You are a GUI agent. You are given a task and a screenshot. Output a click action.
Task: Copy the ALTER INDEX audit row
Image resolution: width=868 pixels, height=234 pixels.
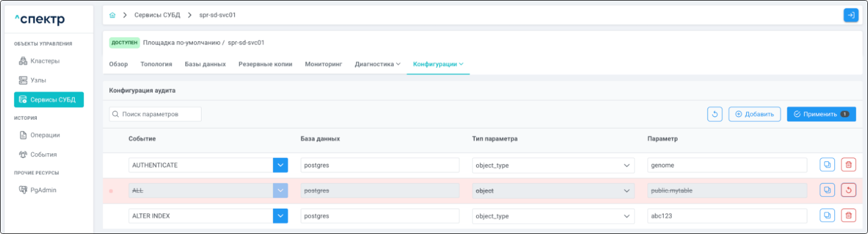pyautogui.click(x=827, y=216)
